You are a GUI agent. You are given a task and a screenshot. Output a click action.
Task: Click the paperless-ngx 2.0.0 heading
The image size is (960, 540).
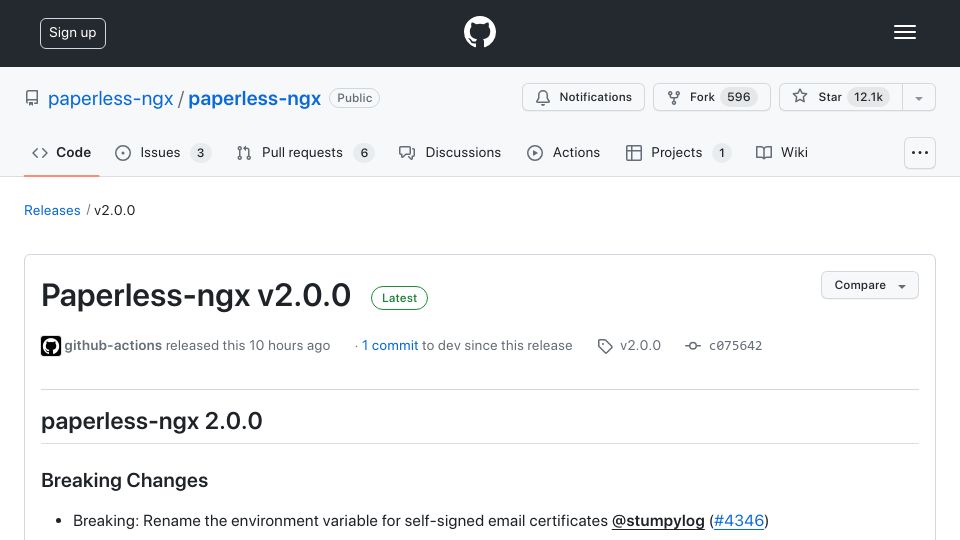tap(152, 421)
